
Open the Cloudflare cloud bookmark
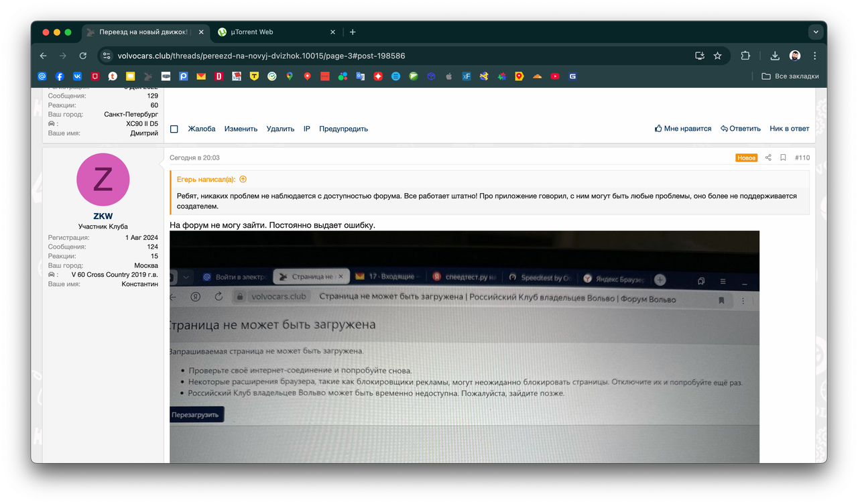click(x=537, y=76)
